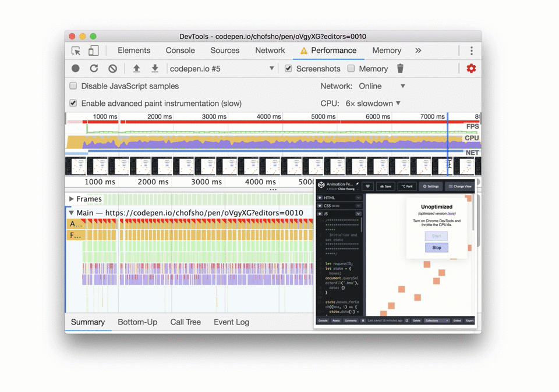Click the save profile download icon
This screenshot has width=559, height=392.
point(155,69)
